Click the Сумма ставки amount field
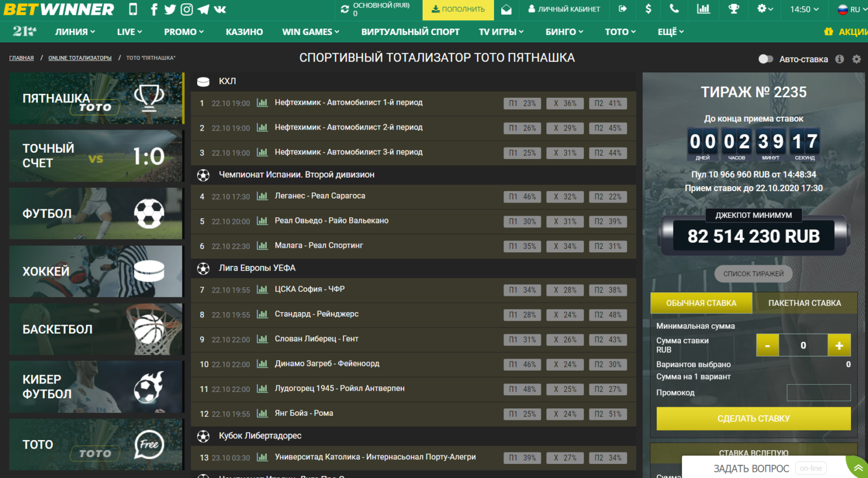Viewport: 868px width, 478px height. [x=803, y=346]
